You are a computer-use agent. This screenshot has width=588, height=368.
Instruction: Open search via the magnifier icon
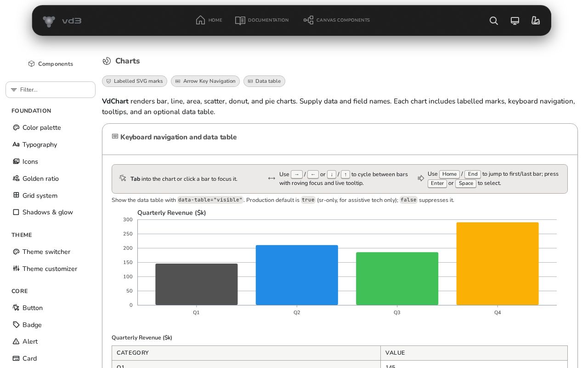(x=494, y=21)
